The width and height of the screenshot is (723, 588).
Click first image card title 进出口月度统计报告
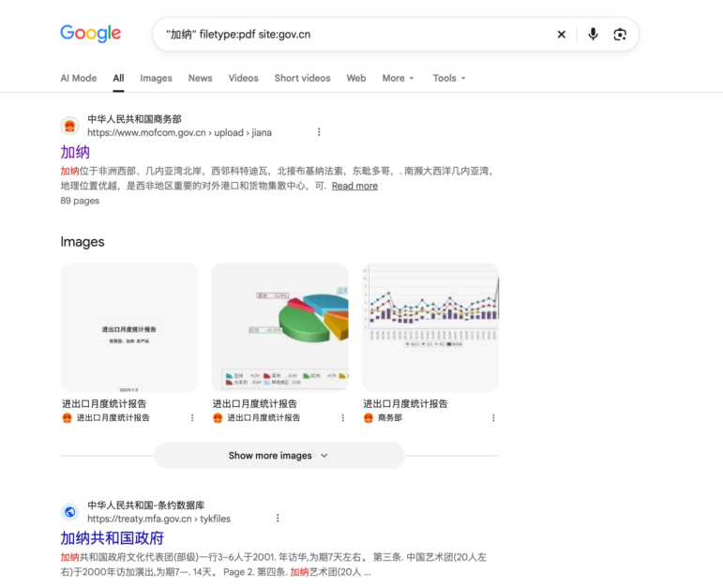pyautogui.click(x=104, y=403)
